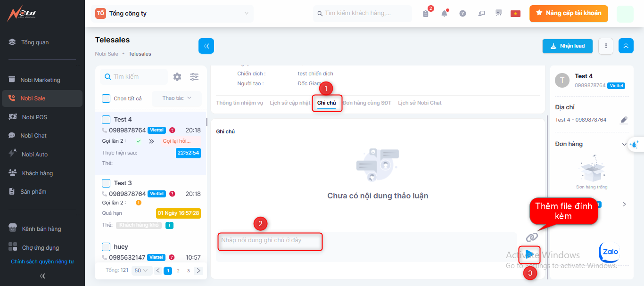Select the Test 3 lead checkbox

[x=106, y=183]
